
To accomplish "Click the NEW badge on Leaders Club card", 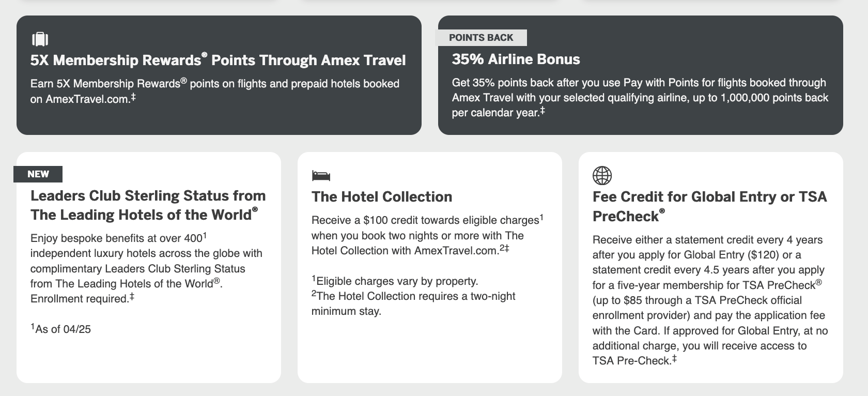I will click(38, 174).
